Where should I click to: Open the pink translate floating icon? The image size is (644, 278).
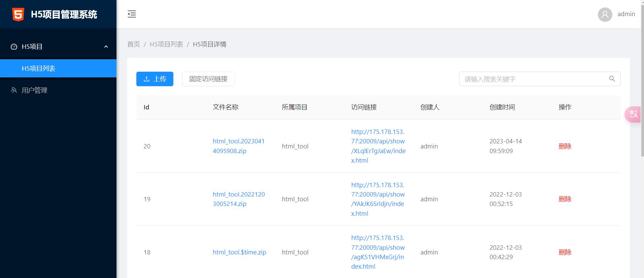tap(633, 114)
